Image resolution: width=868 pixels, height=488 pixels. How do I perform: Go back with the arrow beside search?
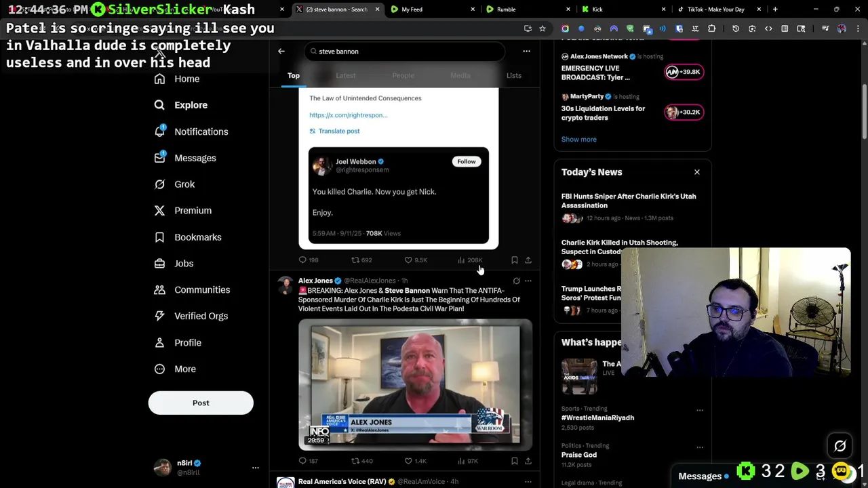[281, 52]
